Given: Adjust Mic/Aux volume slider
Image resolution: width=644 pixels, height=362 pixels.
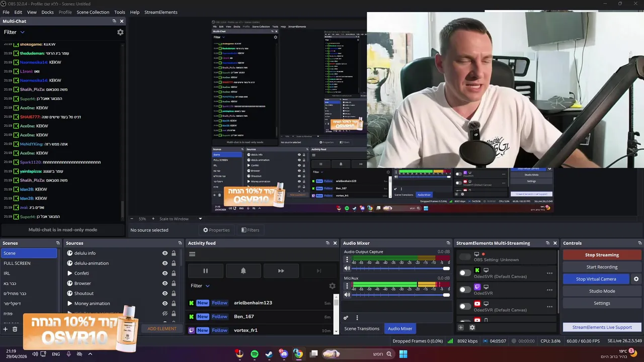Looking at the screenshot, I should pyautogui.click(x=401, y=295).
